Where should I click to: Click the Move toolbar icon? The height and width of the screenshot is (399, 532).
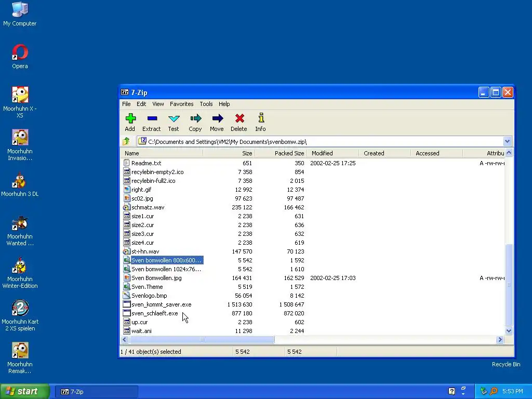(217, 118)
